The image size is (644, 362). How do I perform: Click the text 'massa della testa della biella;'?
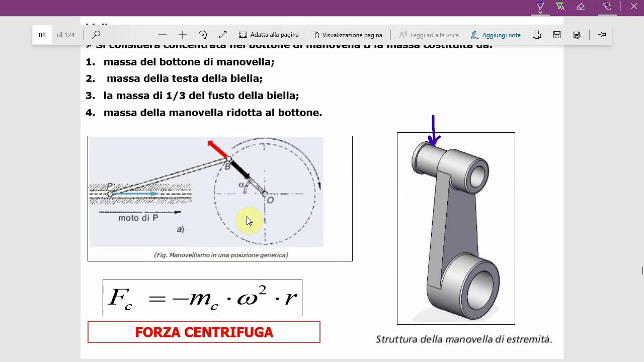(185, 78)
